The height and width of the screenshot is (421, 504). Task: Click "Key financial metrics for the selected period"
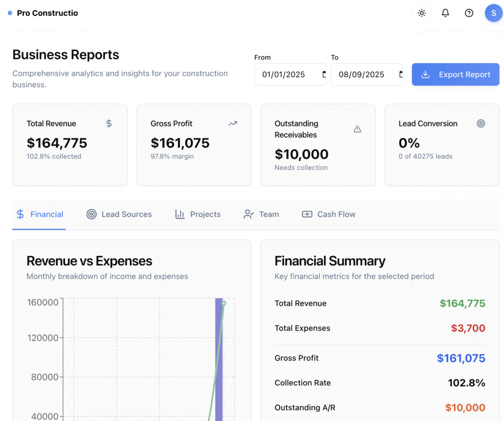354,276
